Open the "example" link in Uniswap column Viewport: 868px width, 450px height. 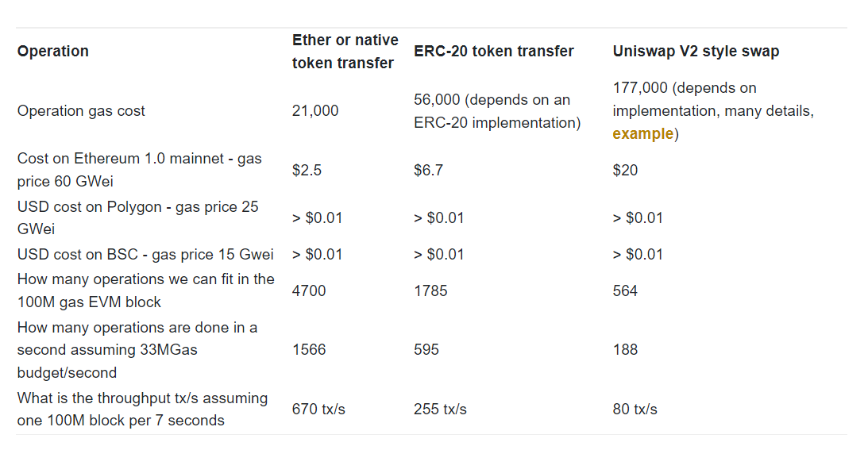click(x=642, y=134)
